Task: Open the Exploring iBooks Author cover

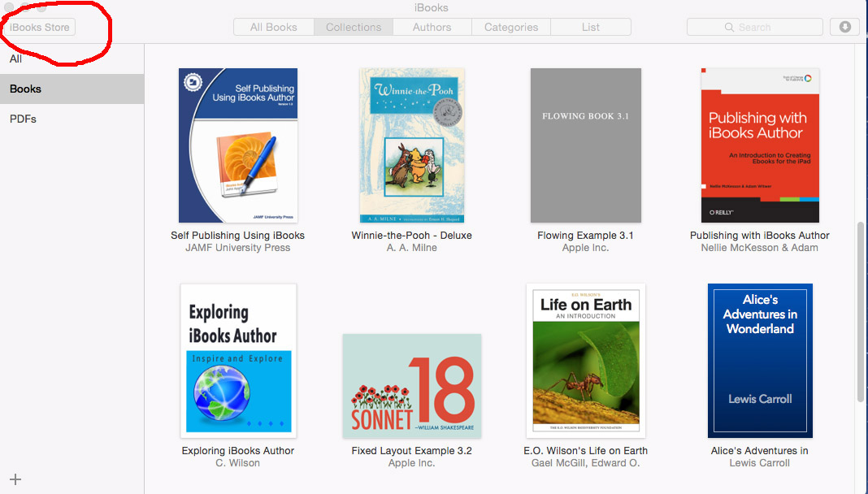Action: click(x=238, y=361)
